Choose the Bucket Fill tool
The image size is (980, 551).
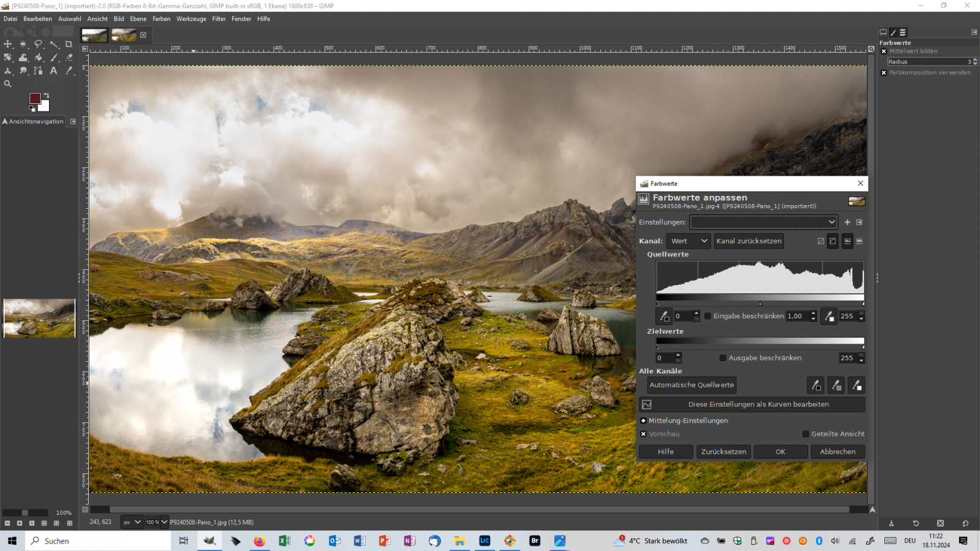coord(39,58)
